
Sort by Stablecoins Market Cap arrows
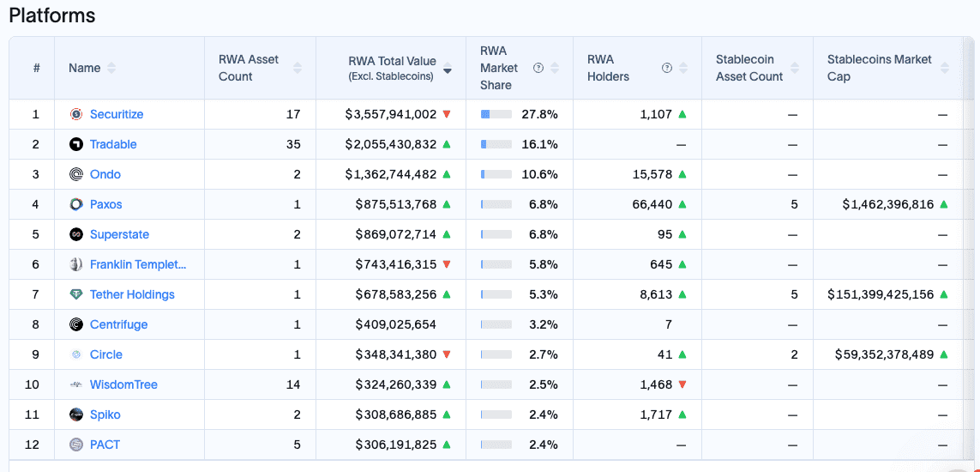[944, 68]
